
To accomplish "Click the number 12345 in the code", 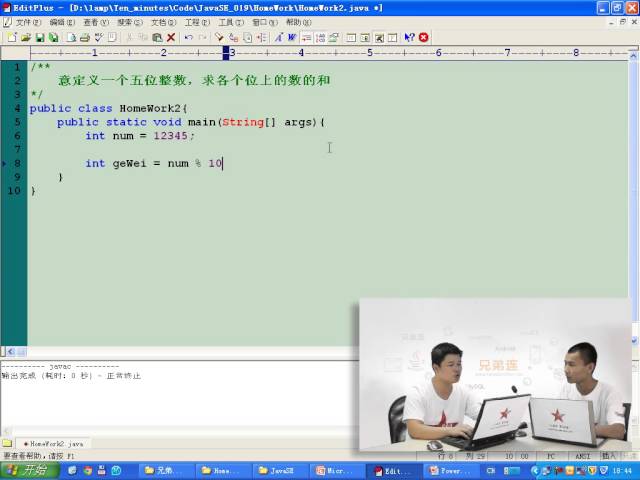I will [170, 136].
